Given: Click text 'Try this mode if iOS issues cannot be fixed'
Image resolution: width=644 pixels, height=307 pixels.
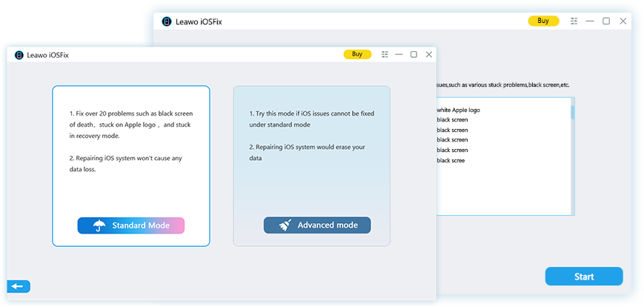Looking at the screenshot, I should pyautogui.click(x=312, y=113).
